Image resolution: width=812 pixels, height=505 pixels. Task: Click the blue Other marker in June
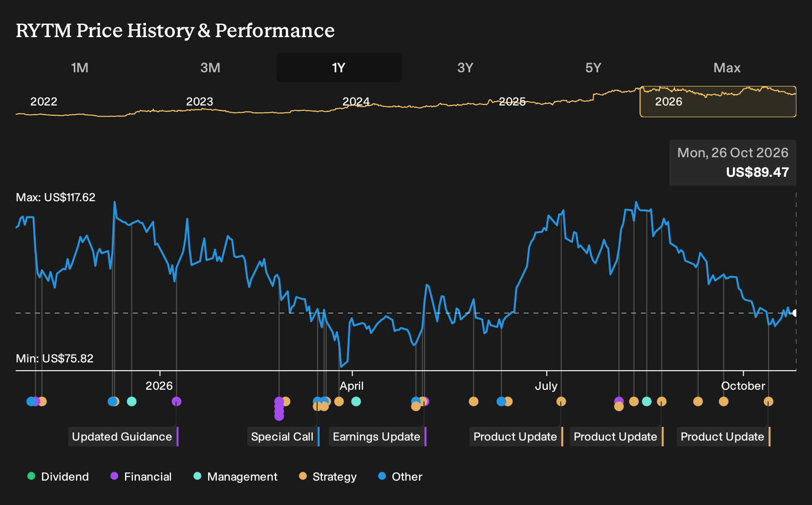pyautogui.click(x=501, y=401)
